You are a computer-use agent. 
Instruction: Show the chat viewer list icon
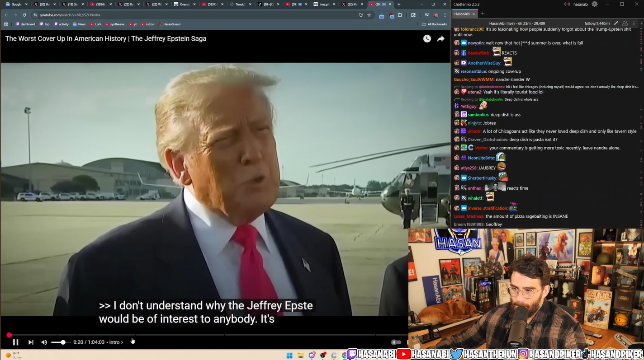[625, 23]
